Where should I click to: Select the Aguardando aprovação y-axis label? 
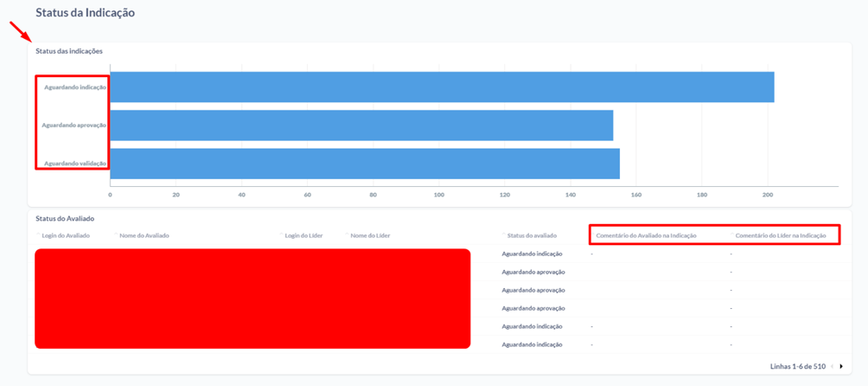click(x=74, y=125)
